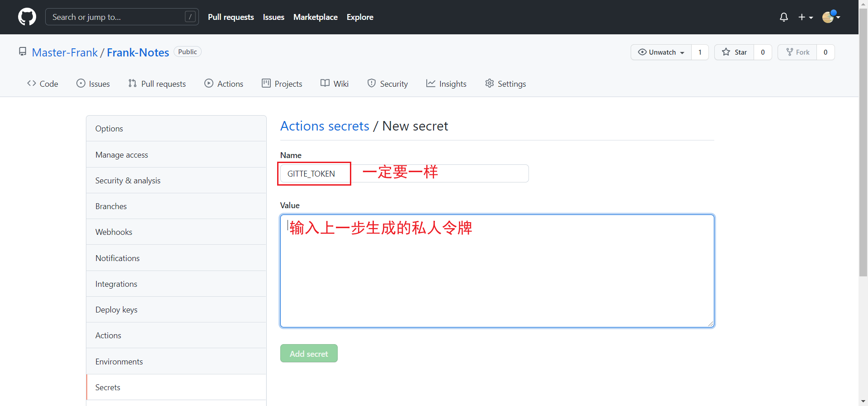Click the Wiki tab book icon
868x406 pixels.
[325, 83]
